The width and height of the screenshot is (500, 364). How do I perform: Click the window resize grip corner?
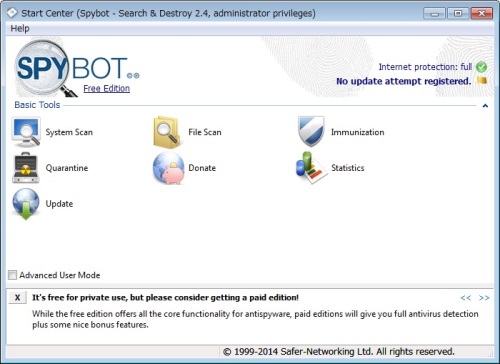point(490,354)
